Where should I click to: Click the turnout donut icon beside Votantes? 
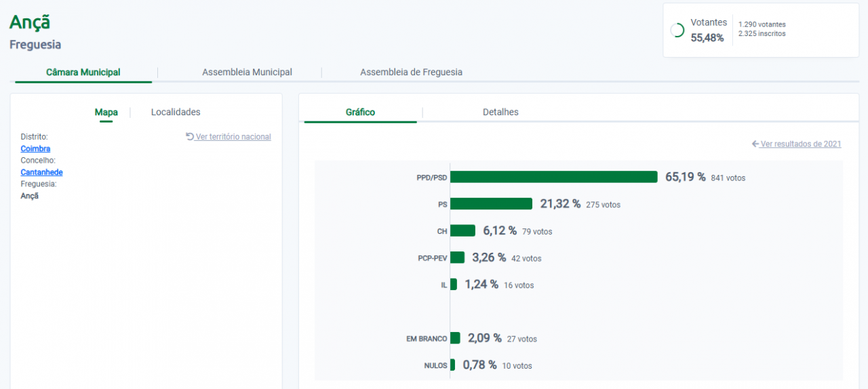click(677, 30)
